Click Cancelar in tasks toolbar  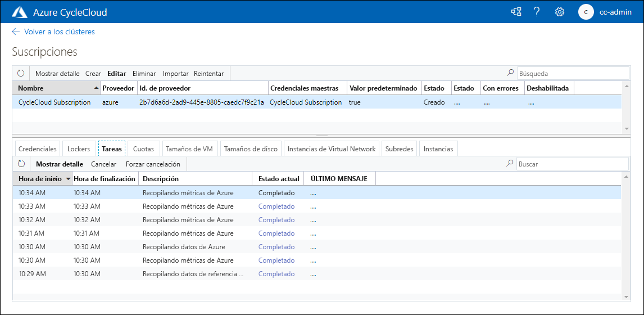(x=103, y=164)
